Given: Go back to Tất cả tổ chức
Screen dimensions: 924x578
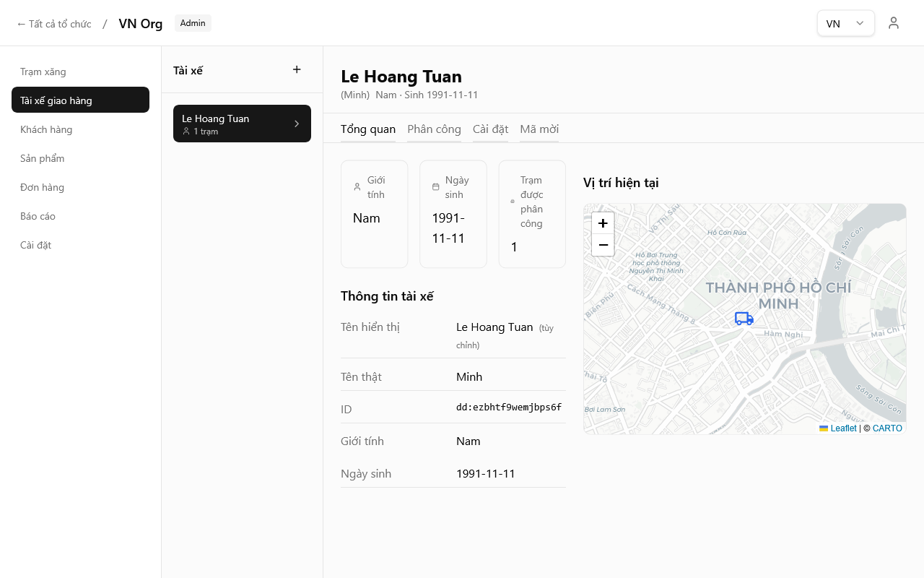Looking at the screenshot, I should point(54,24).
